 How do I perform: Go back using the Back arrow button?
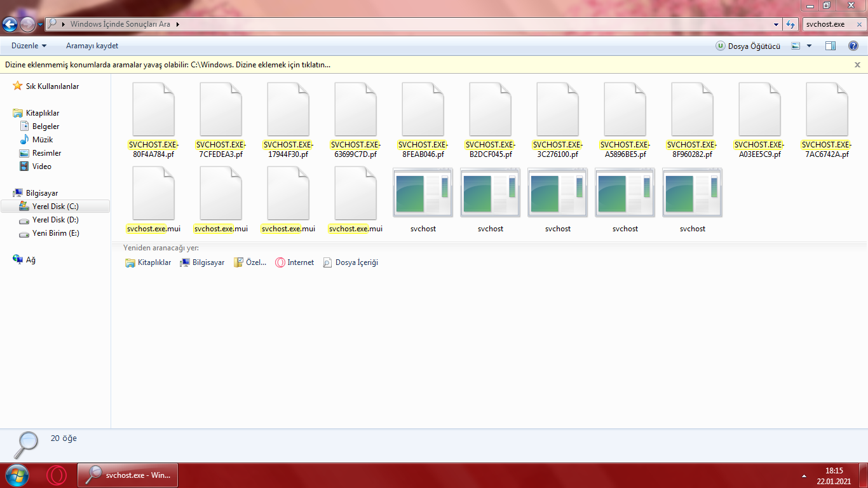(10, 25)
